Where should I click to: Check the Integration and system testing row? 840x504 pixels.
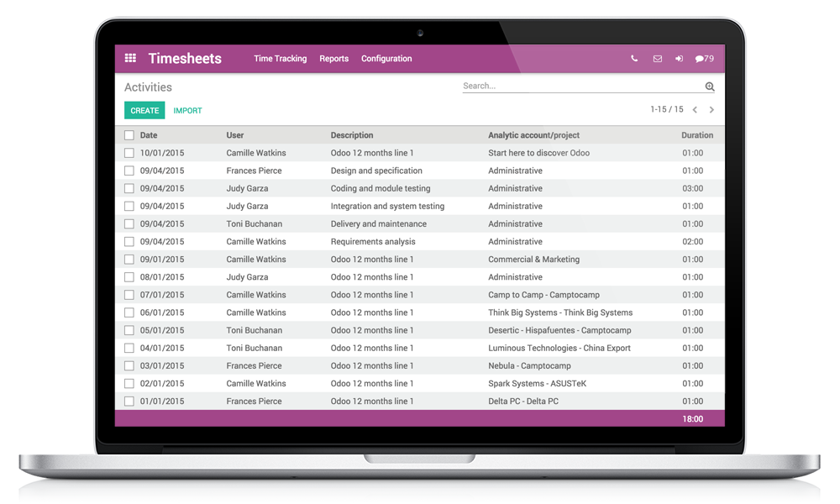coord(129,206)
